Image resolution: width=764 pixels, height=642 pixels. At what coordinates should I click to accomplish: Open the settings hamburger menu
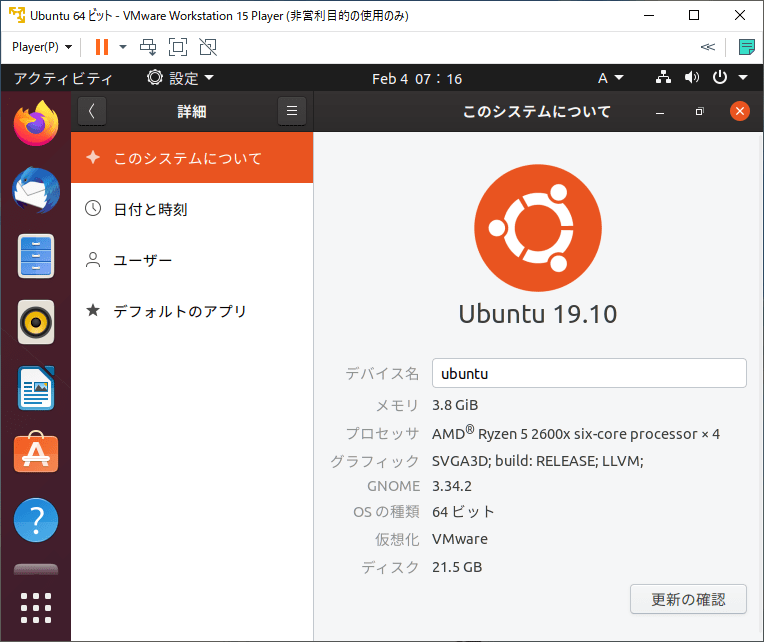292,111
